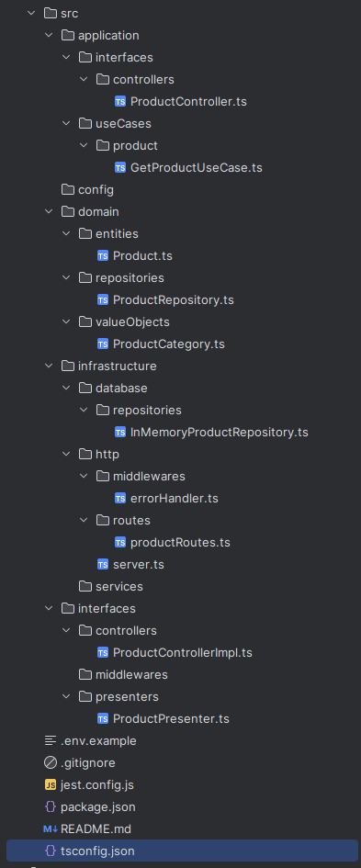Viewport: 361px width, 868px height.
Task: Click the src folder icon
Action: coord(51,13)
